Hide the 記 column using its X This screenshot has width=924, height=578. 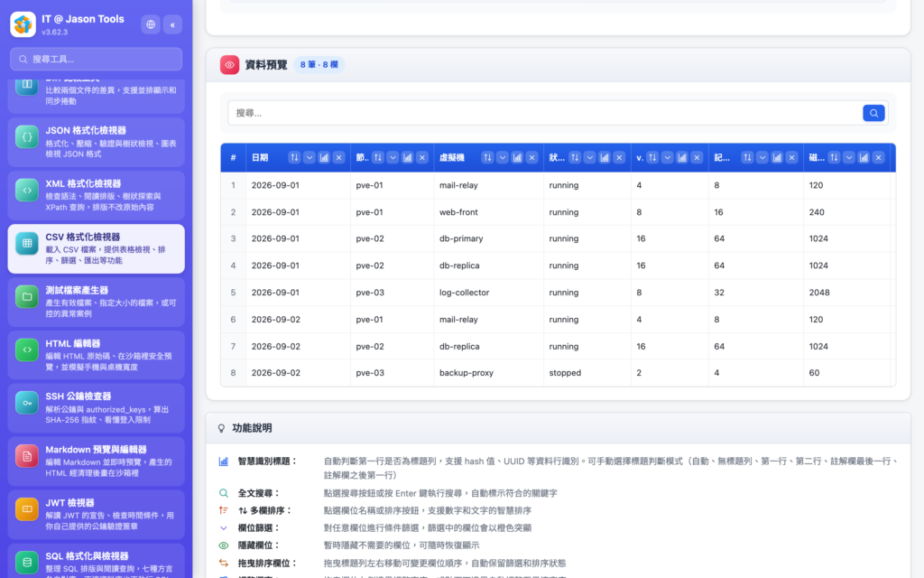point(792,157)
